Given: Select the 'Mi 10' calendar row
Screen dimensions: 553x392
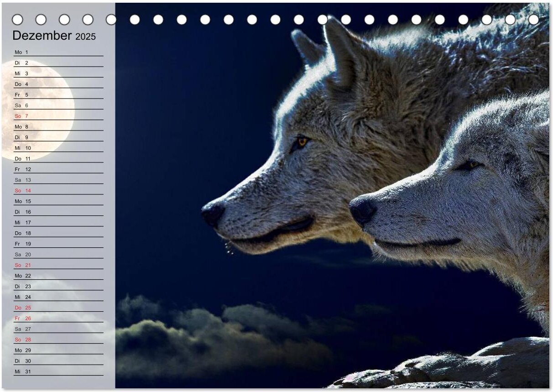Looking at the screenshot, I should 58,148.
